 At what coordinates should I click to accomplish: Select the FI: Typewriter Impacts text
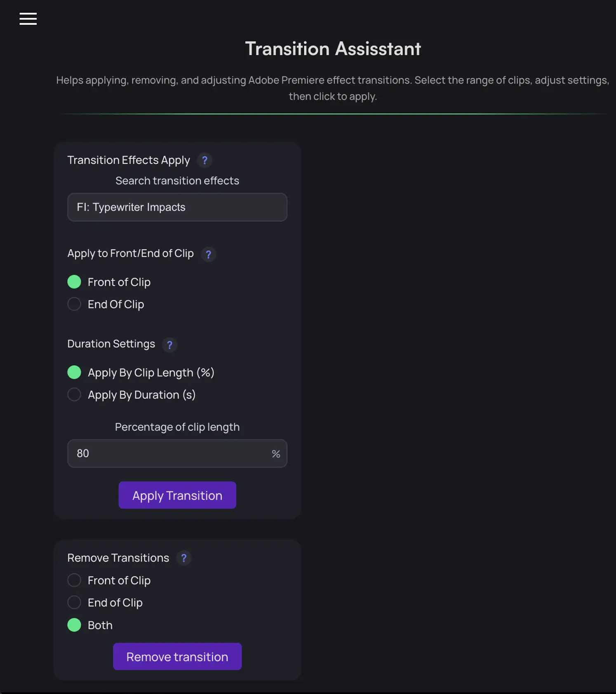pos(130,207)
